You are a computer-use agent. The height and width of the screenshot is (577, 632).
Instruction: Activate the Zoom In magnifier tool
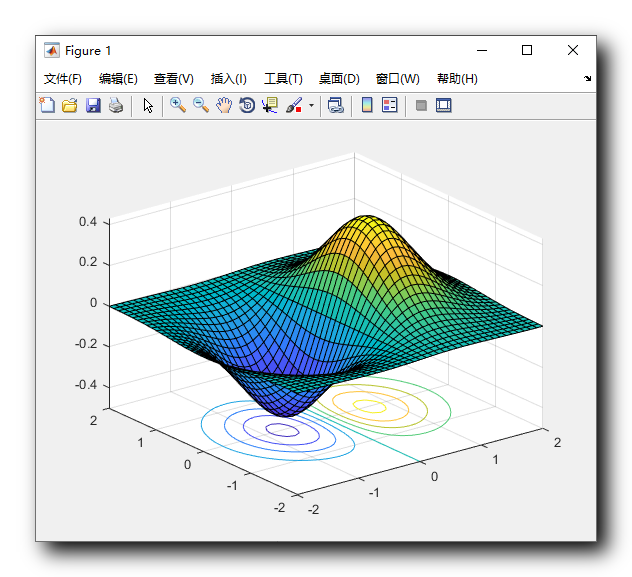pos(178,105)
